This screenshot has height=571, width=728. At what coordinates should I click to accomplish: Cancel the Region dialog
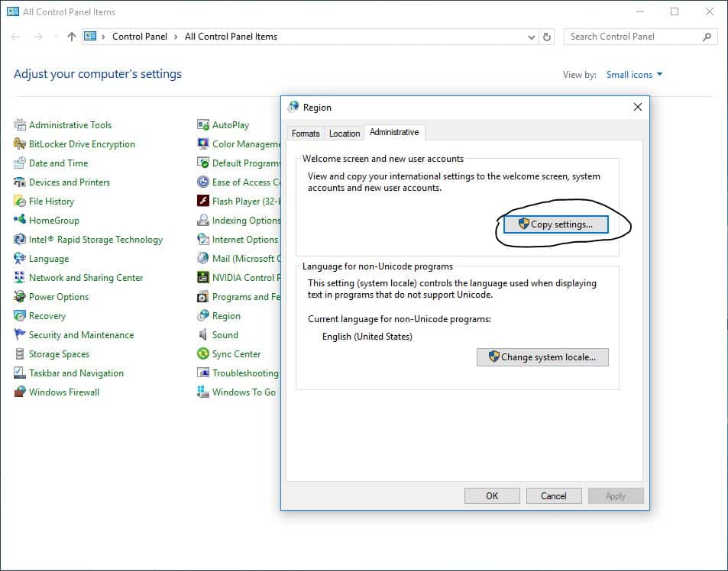[553, 496]
